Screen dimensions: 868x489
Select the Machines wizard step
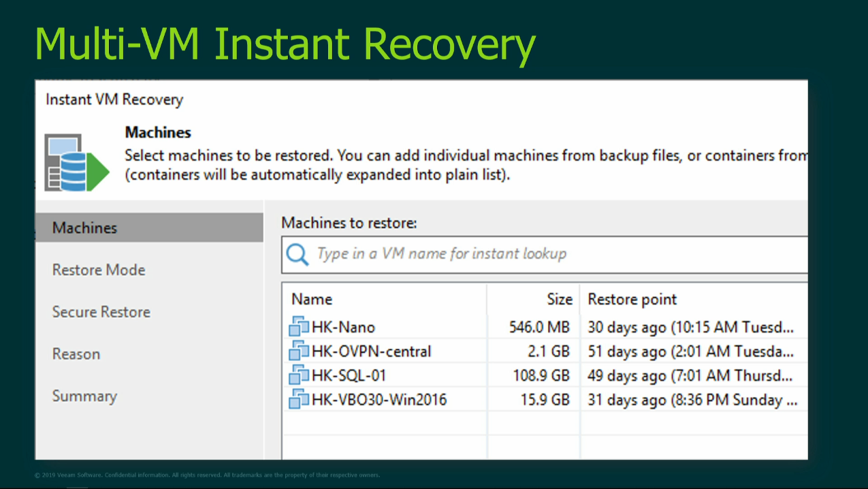pyautogui.click(x=149, y=227)
